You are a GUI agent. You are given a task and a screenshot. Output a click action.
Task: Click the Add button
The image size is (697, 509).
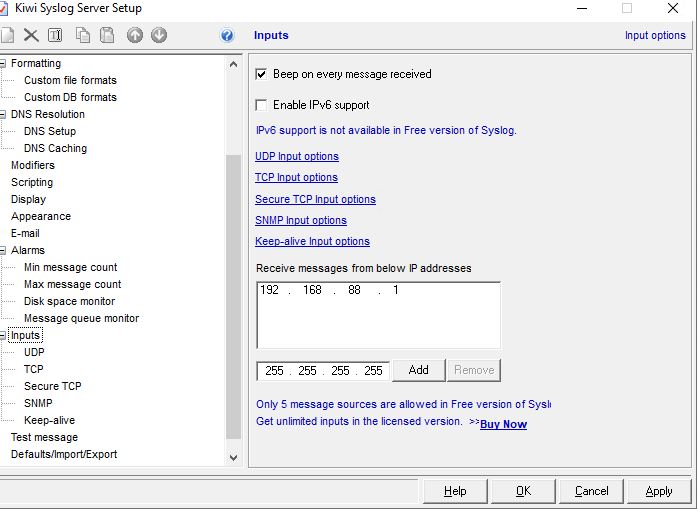click(419, 370)
